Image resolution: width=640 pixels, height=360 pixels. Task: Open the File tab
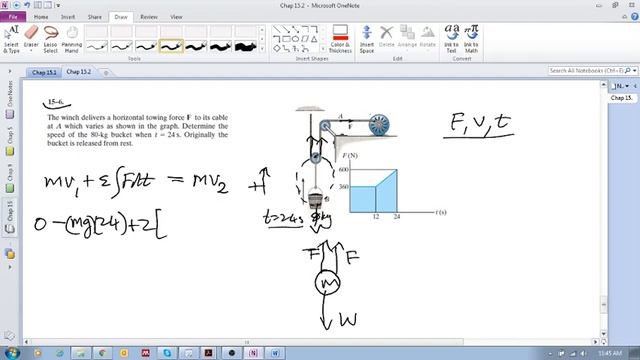(13, 17)
